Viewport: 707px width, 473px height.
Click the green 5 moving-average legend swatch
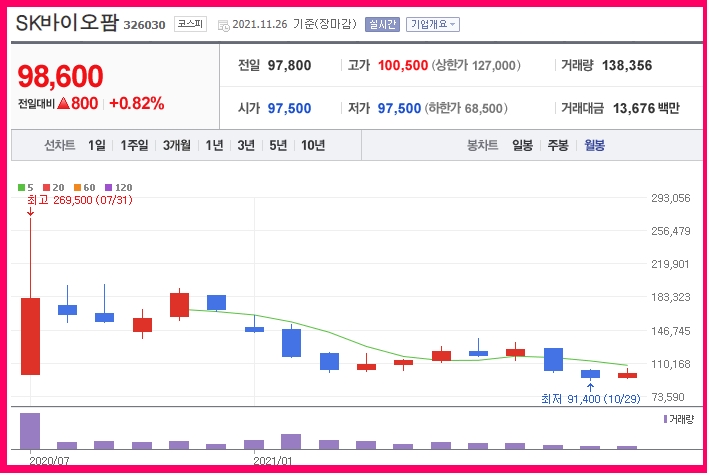(21, 188)
